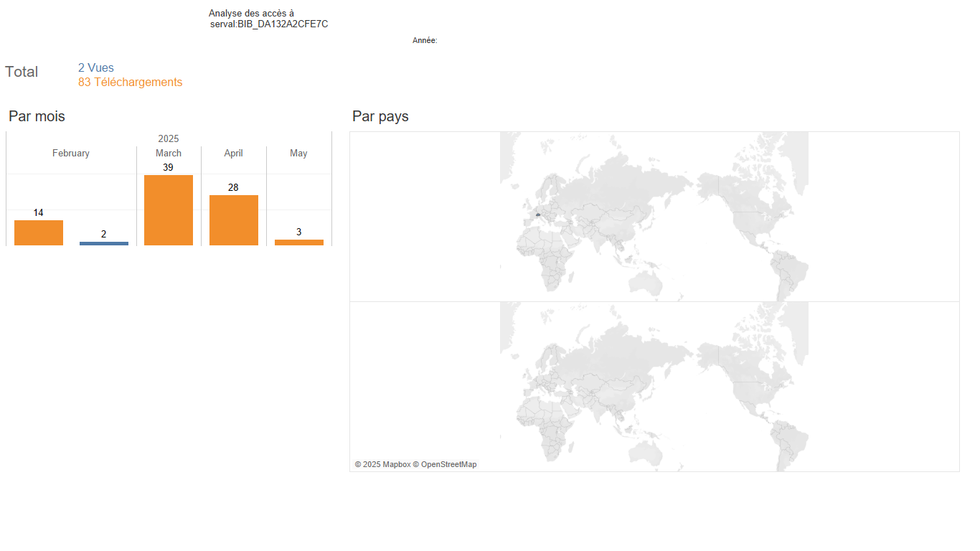Click the 'serval:BIB_DA132A2CFE7C' identifier text
980x551 pixels.
269,24
